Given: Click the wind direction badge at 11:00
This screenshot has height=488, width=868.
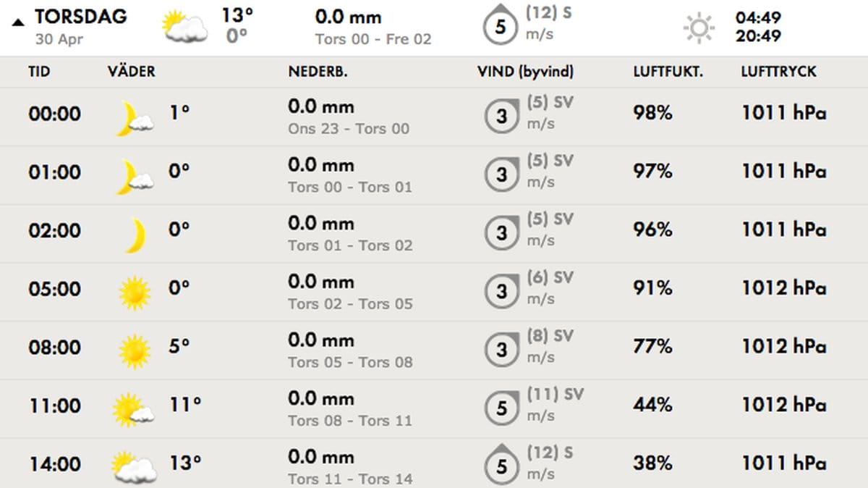Looking at the screenshot, I should [501, 407].
